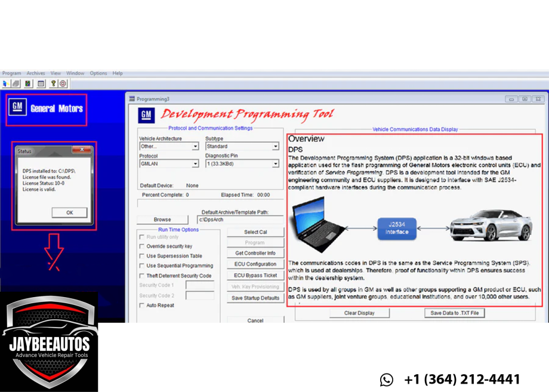Click the GM logo beside Development Programming Tool
549x392 pixels.
(146, 115)
